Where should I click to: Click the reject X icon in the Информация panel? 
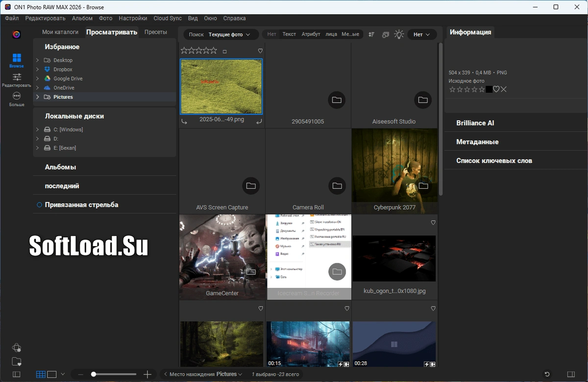tap(504, 89)
